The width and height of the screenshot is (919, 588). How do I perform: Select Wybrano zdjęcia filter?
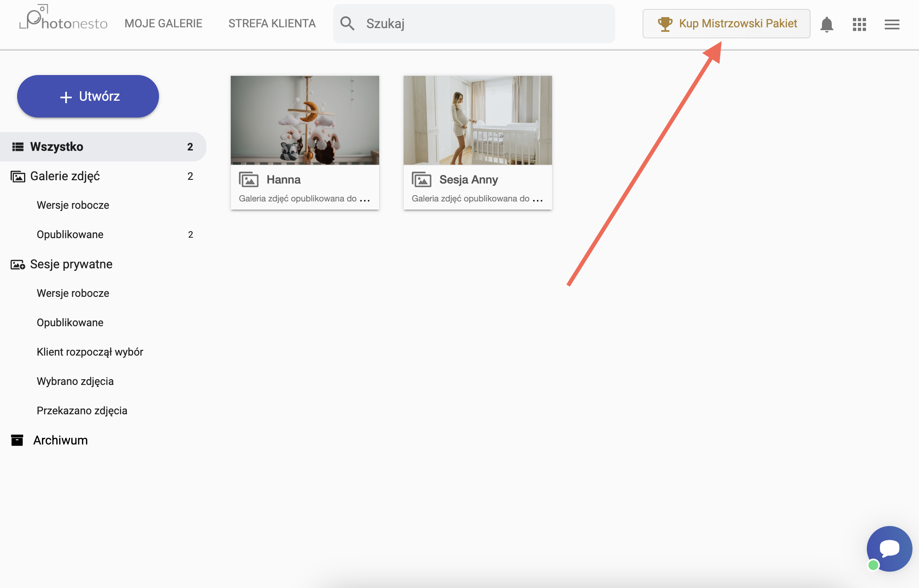pos(75,381)
